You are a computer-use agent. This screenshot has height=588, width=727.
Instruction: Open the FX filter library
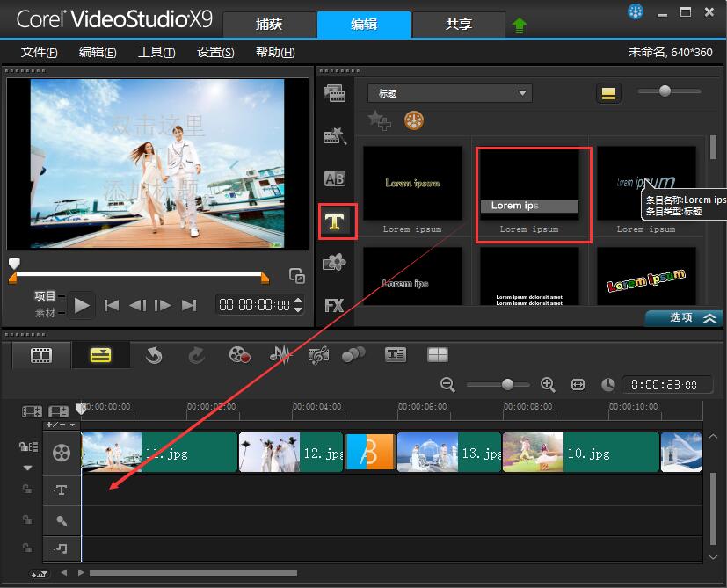pos(334,305)
